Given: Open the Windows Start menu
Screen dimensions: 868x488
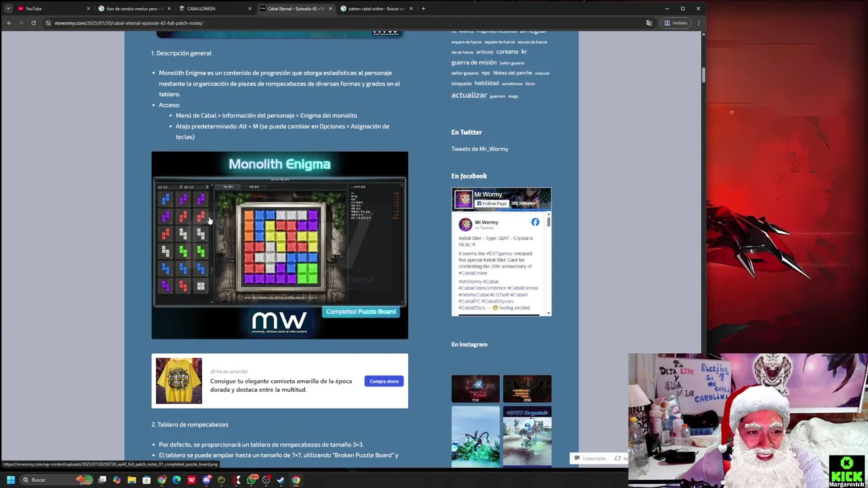Looking at the screenshot, I should 10,480.
